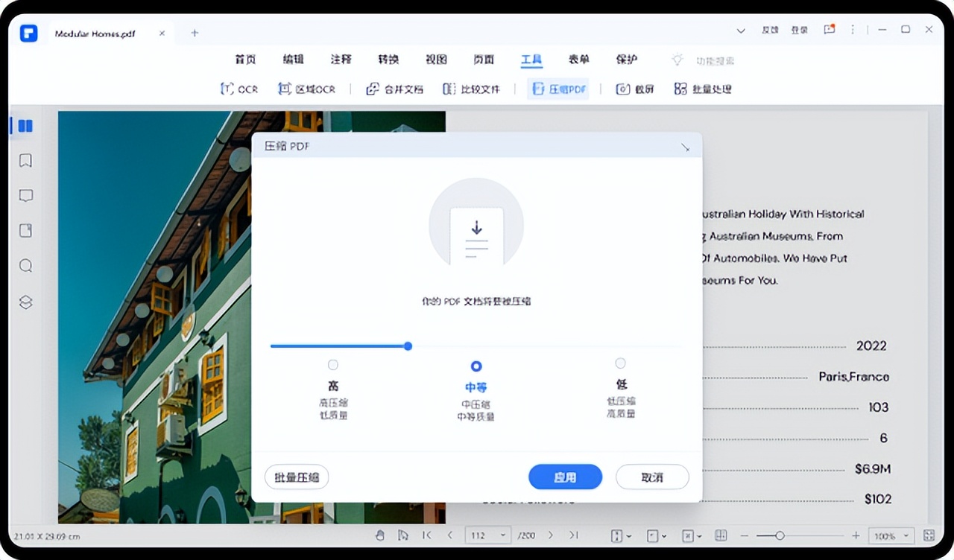Click the 应用 apply button
This screenshot has width=954, height=560.
pos(565,477)
